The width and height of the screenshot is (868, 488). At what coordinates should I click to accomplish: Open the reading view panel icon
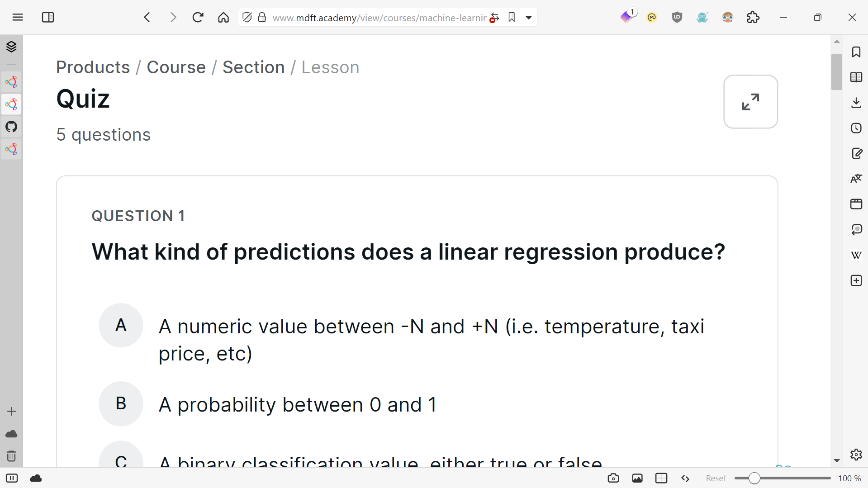(x=856, y=77)
